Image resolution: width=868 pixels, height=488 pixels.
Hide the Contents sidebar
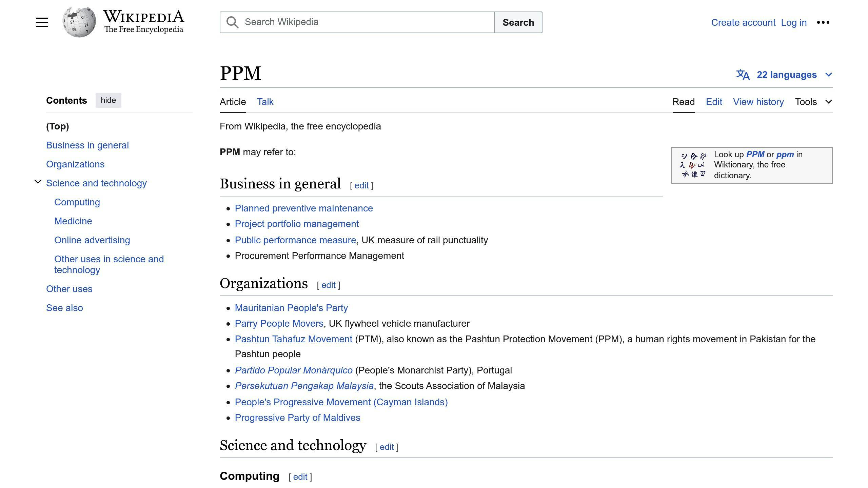click(x=108, y=100)
